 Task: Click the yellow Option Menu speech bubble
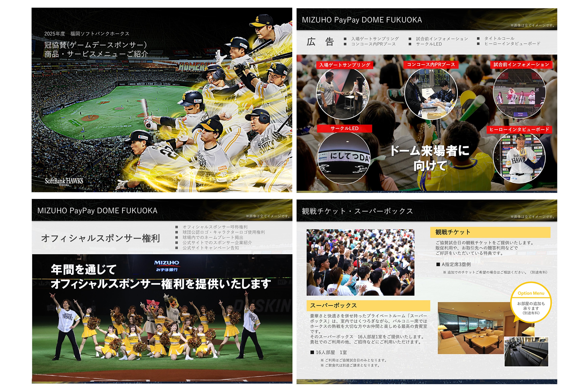[x=531, y=302]
